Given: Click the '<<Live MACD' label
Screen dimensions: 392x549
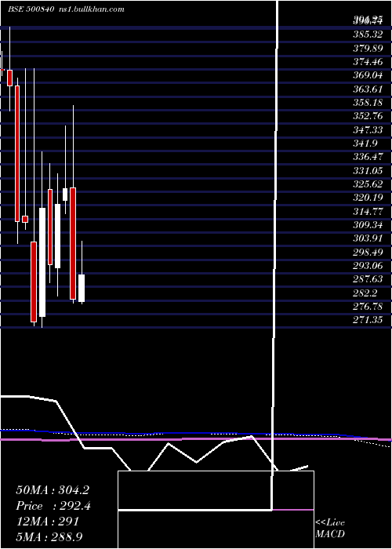Looking at the screenshot, I should [x=330, y=529].
